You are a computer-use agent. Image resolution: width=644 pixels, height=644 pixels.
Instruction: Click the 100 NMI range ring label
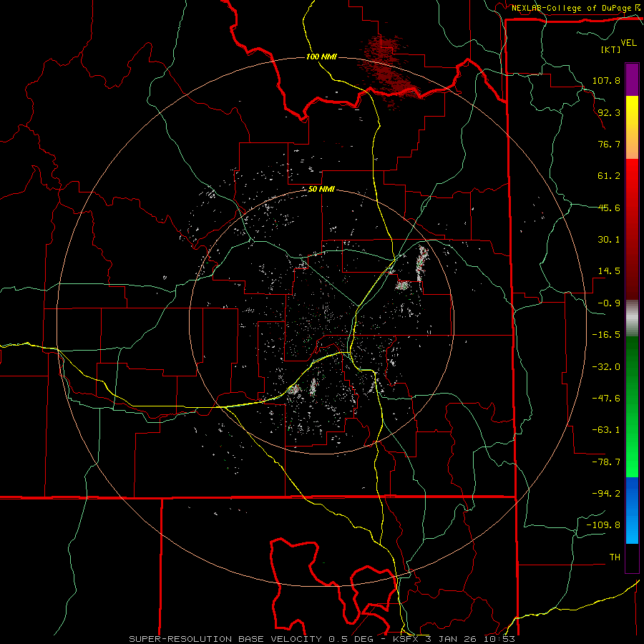point(321,57)
